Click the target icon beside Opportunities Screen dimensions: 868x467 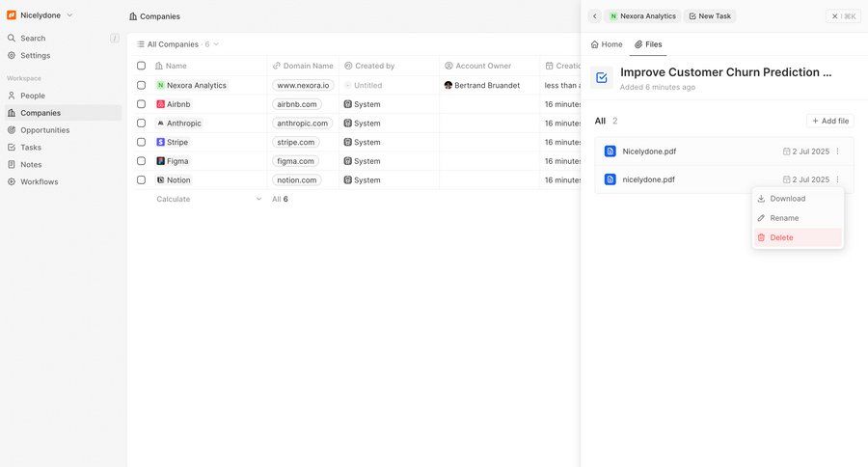tap(11, 129)
